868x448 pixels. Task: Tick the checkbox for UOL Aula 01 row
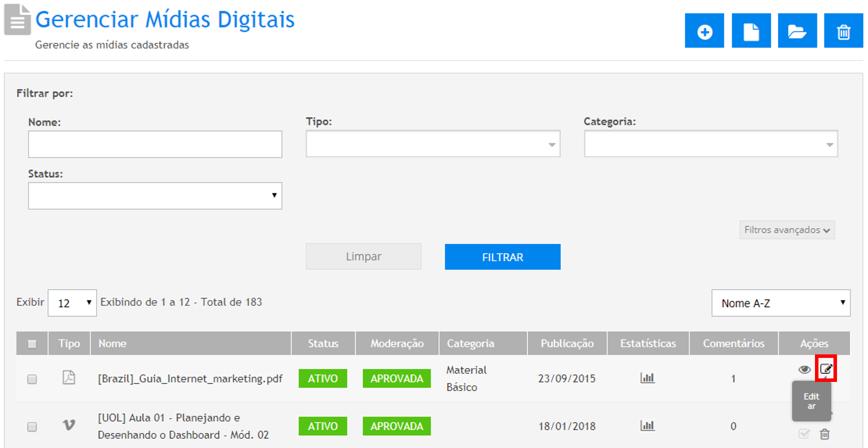click(32, 426)
